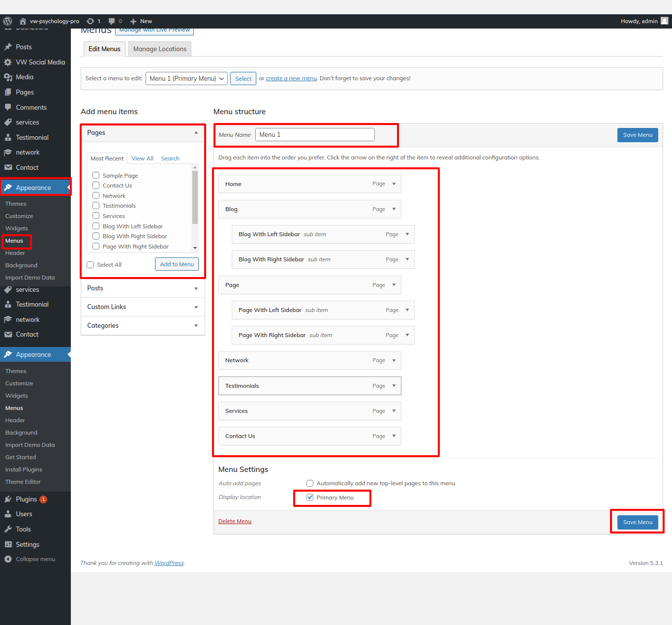Toggle the Select All checkbox
This screenshot has height=625, width=672.
coord(91,265)
